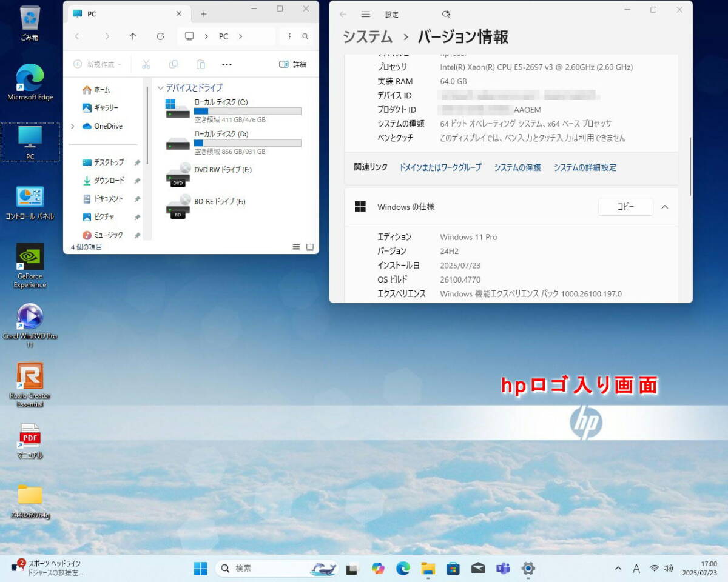The width and height of the screenshot is (728, 582).
Task: Launch Corel WinDVD Pro 11 shortcut
Action: [30, 326]
